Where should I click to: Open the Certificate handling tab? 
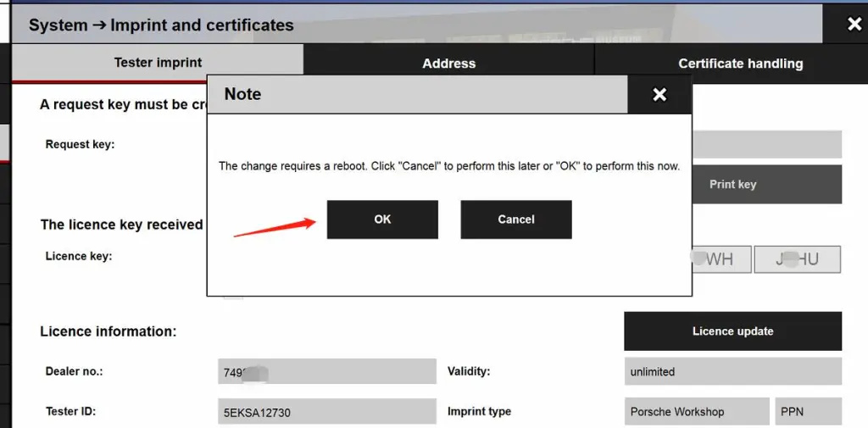click(740, 64)
